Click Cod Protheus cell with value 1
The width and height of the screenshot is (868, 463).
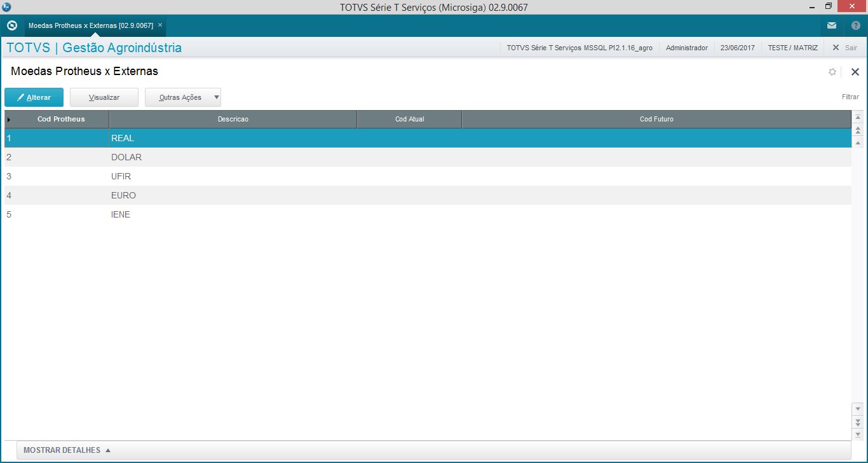(x=57, y=138)
